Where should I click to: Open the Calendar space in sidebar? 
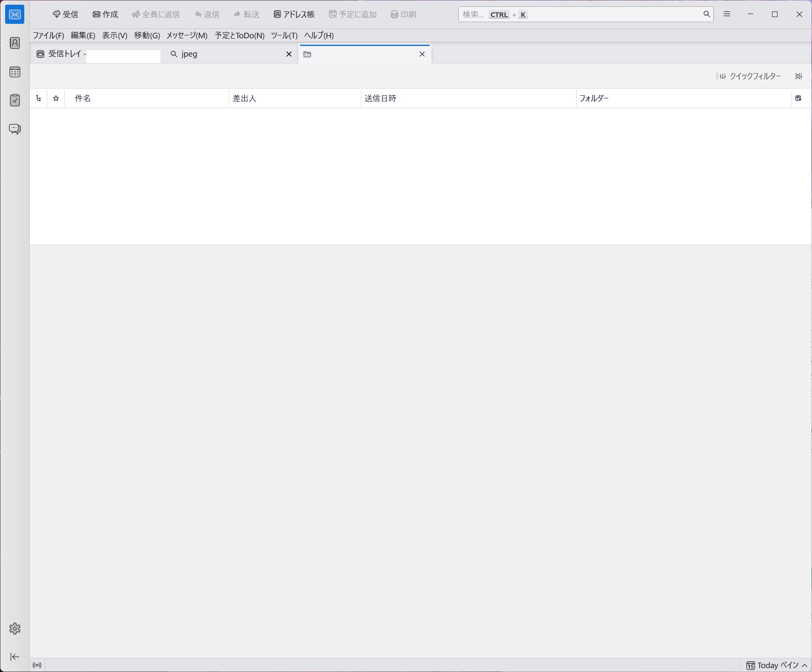click(x=15, y=72)
